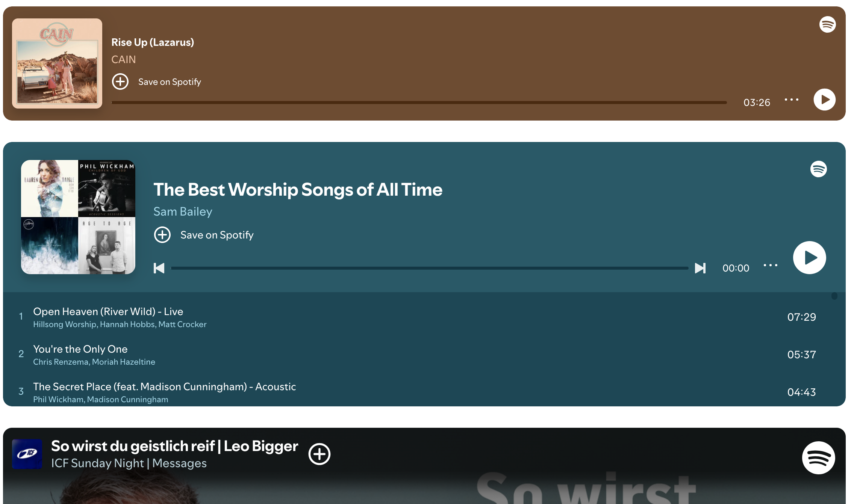The height and width of the screenshot is (504, 851).
Task: Open three-dot menu on playlist player
Action: [770, 265]
